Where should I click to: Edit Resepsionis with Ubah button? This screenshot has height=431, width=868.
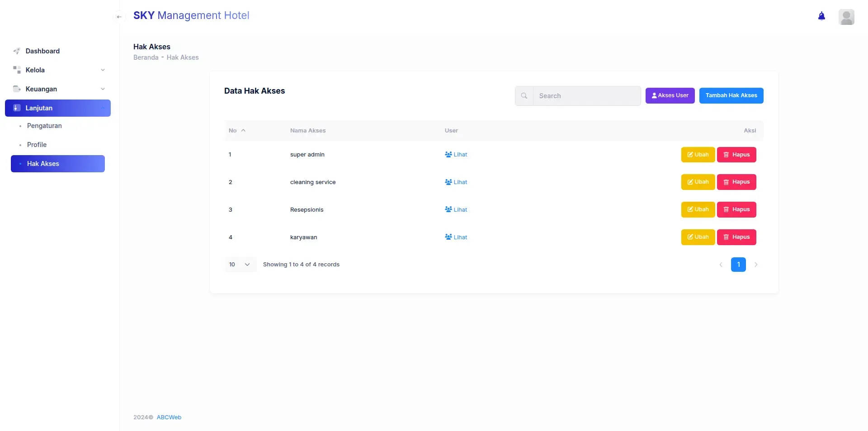coord(698,210)
